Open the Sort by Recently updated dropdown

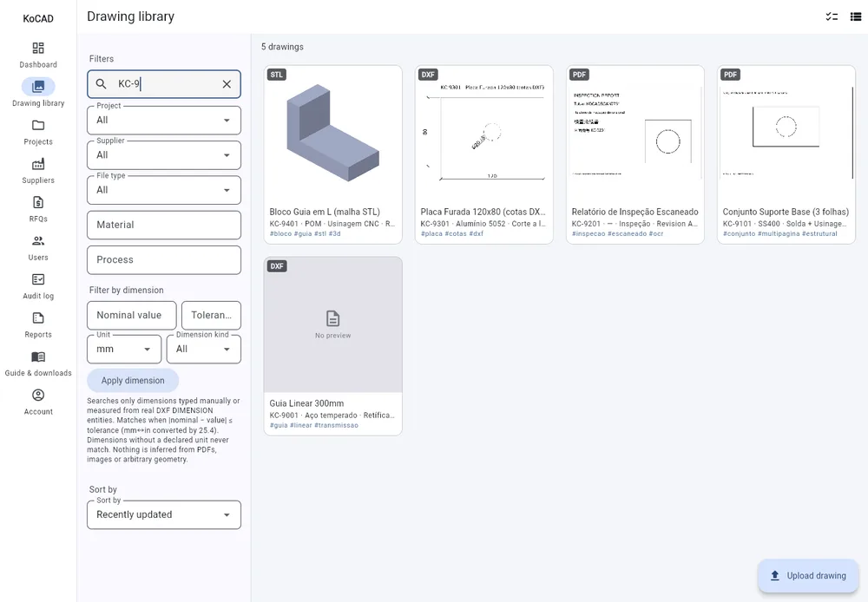click(164, 514)
